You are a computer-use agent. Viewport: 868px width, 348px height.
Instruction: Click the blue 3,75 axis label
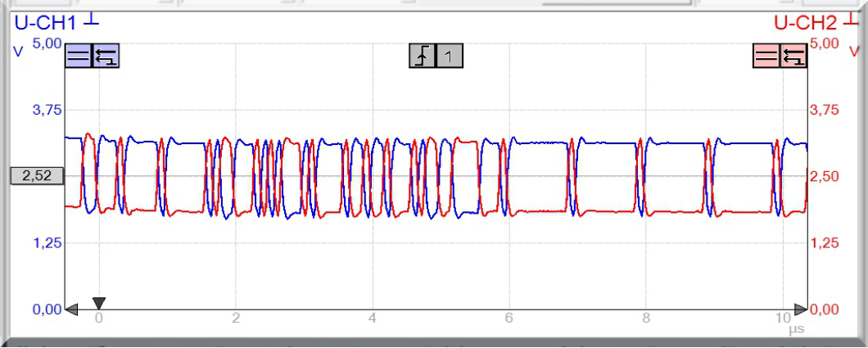(47, 110)
